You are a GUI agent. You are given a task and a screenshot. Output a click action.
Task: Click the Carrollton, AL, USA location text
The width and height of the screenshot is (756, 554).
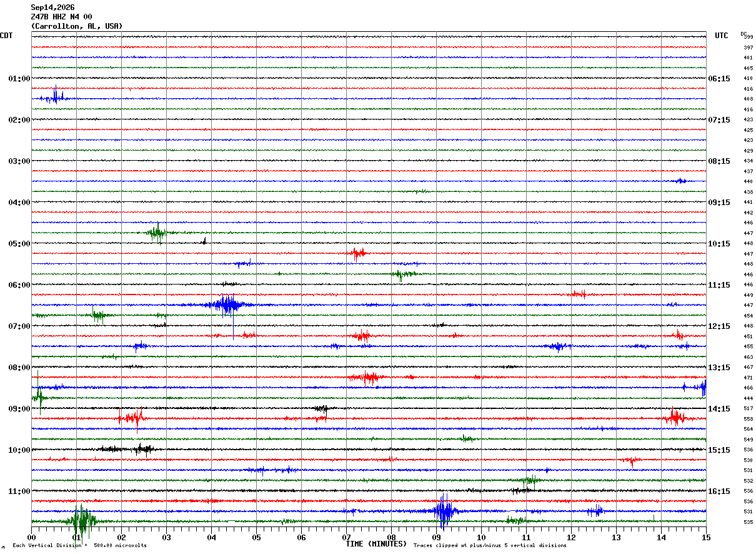[x=77, y=26]
